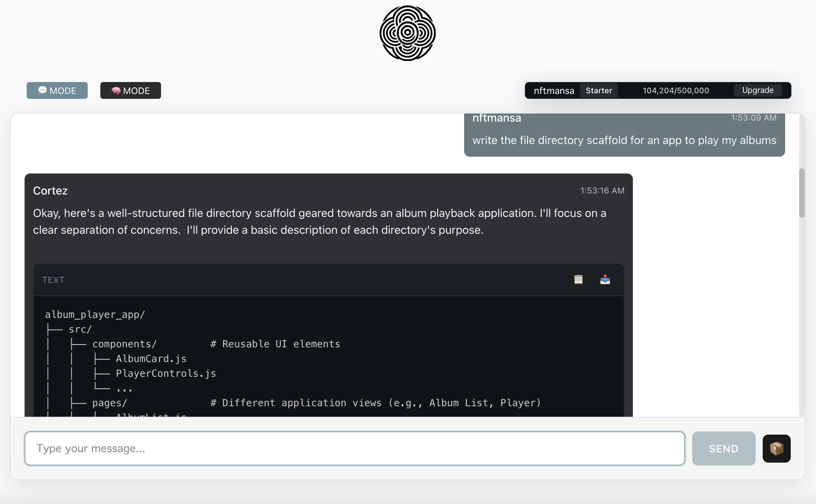Click the chat vertical scrollbar thumb

click(x=802, y=193)
